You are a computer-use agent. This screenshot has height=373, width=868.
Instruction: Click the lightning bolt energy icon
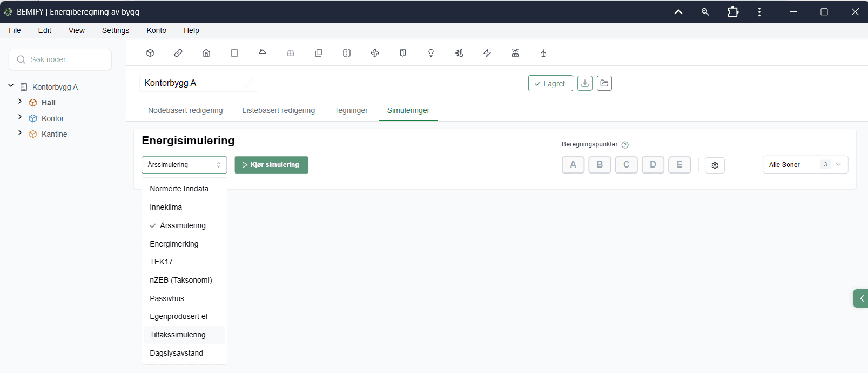[x=487, y=53]
